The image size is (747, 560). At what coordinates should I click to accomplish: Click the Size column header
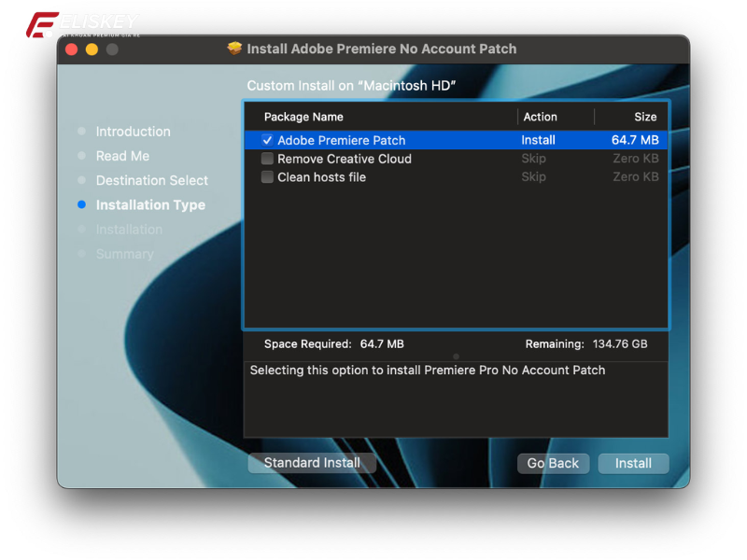pyautogui.click(x=644, y=117)
